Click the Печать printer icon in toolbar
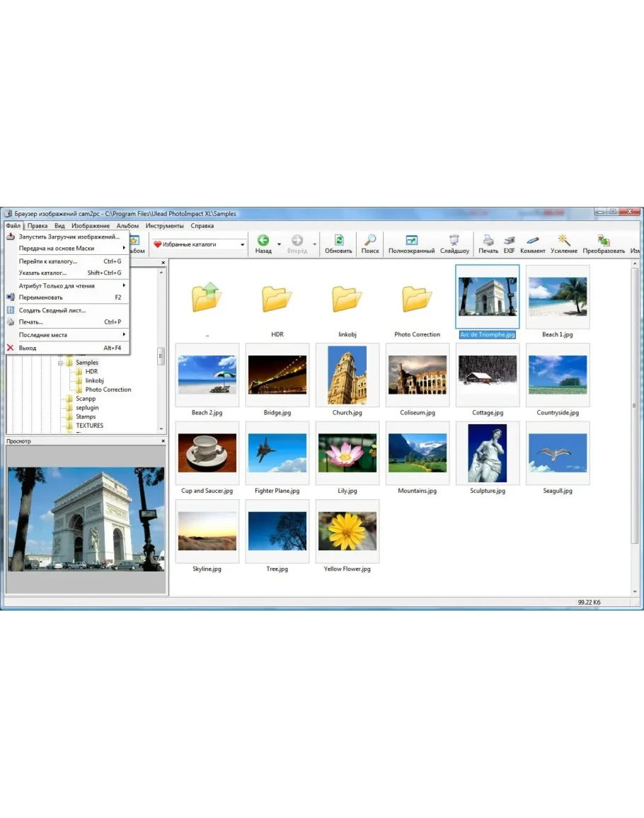Screen dimensions: 644x818 point(488,244)
